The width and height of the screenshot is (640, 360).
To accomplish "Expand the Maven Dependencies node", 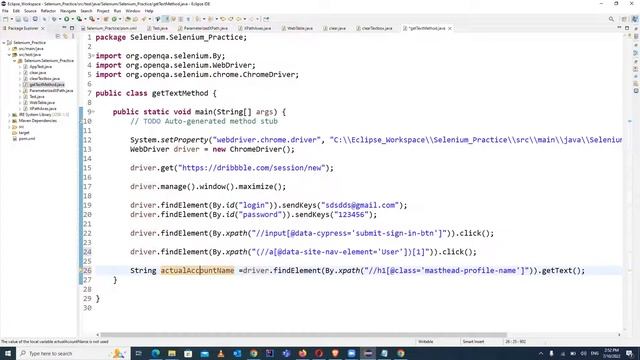I will pos(9,121).
